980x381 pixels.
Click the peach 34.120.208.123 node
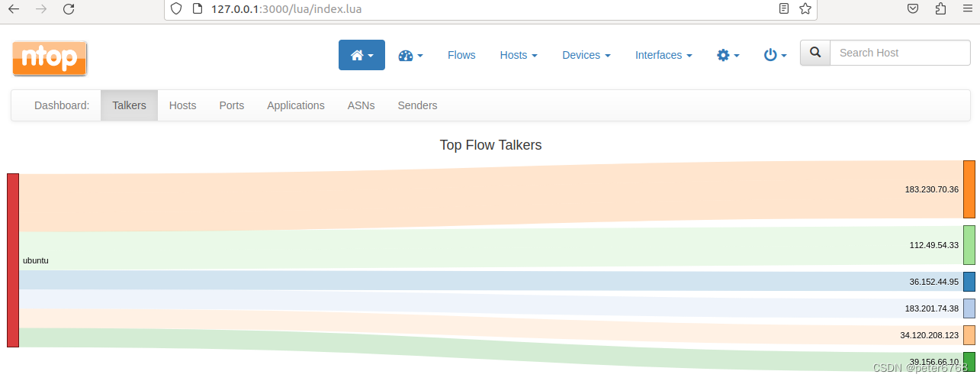[x=969, y=335]
